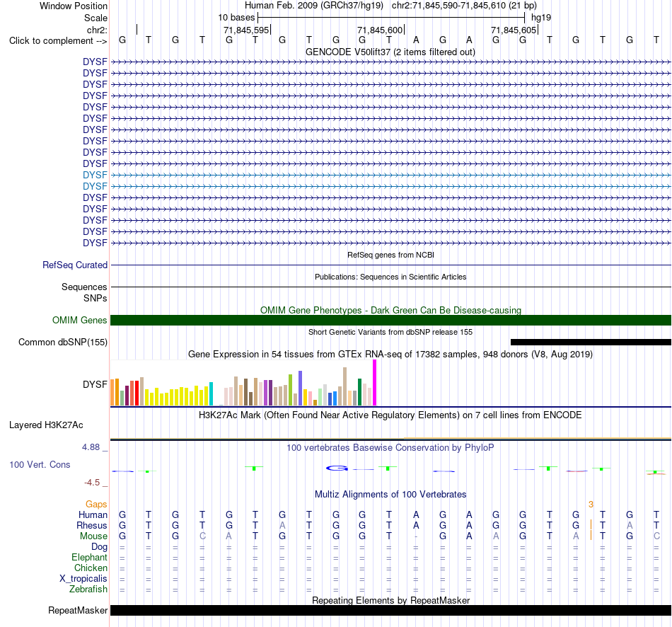The width and height of the screenshot is (672, 627).
Task: Click the OMIM Genes side label
Action: [80, 321]
